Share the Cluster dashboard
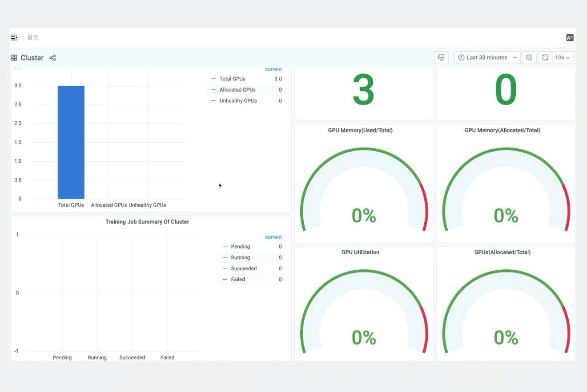Image resolution: width=587 pixels, height=392 pixels. click(x=52, y=58)
